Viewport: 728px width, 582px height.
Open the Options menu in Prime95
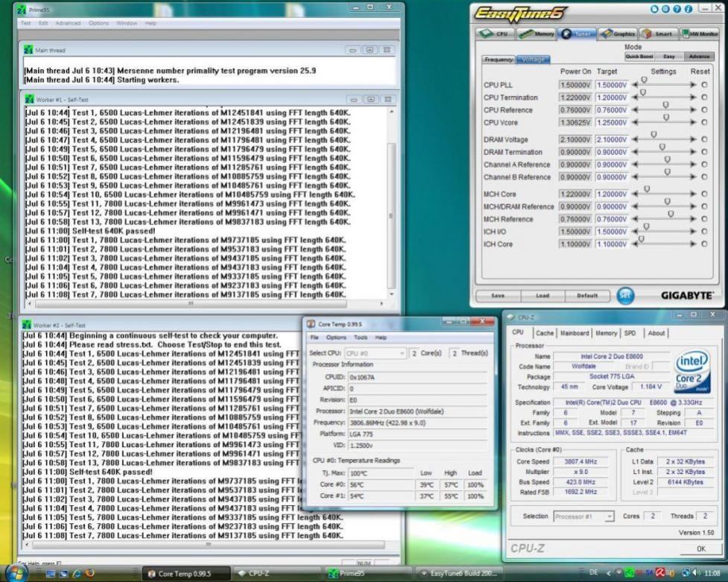(98, 23)
